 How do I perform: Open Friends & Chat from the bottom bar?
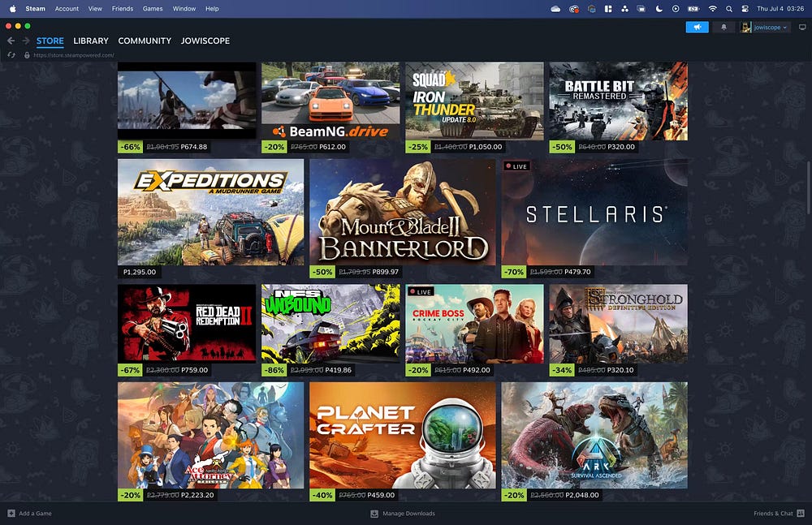775,513
